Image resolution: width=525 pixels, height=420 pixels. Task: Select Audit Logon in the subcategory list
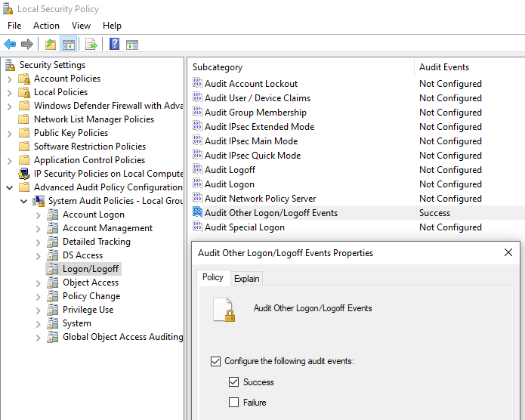point(229,184)
